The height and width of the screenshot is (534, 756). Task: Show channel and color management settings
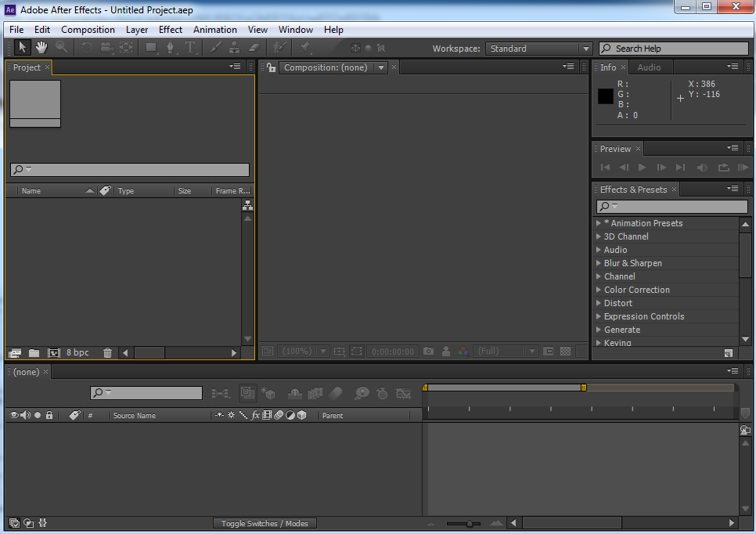tap(463, 352)
